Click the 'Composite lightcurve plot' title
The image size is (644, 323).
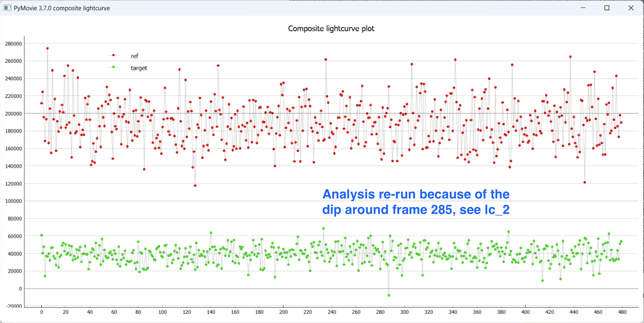[x=331, y=29]
